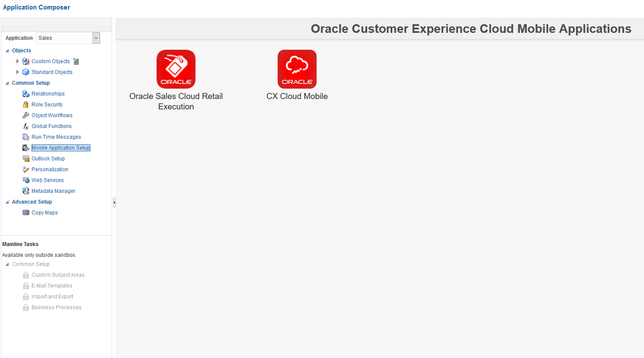Select the Mobile Application Setup link
Image resolution: width=644 pixels, height=358 pixels.
click(x=61, y=148)
